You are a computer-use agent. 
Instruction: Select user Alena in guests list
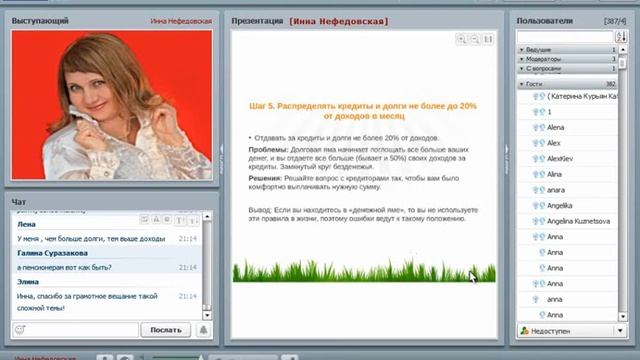556,128
